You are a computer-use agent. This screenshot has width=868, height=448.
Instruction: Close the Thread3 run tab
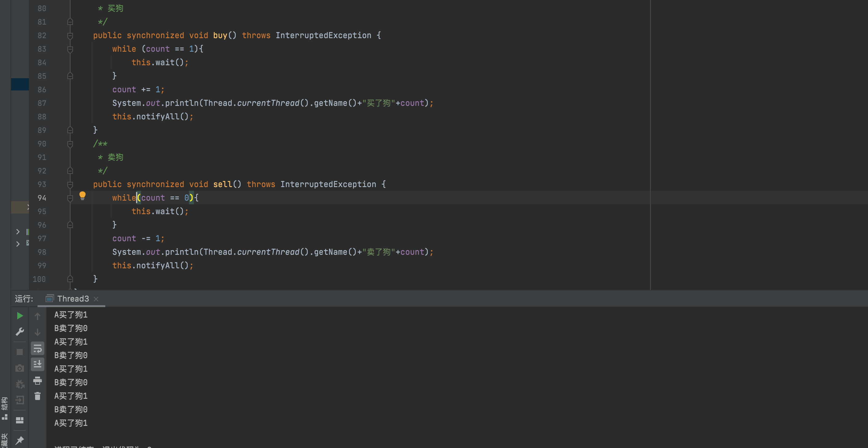coord(96,299)
